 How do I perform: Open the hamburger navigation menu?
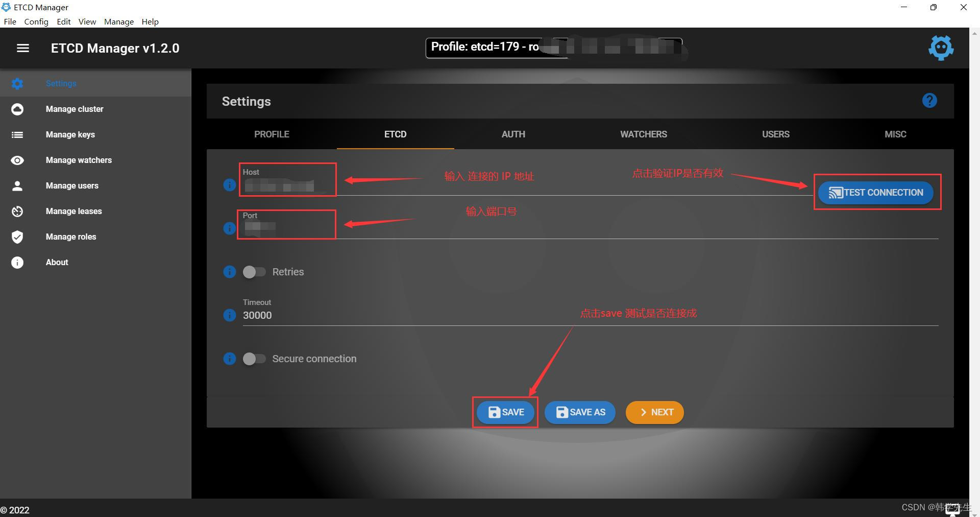pos(23,48)
